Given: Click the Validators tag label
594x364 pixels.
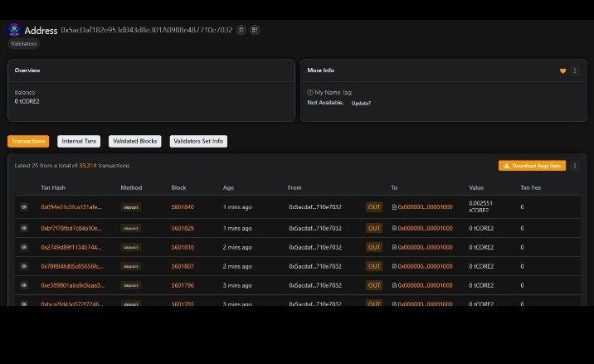Looking at the screenshot, I should pos(23,44).
